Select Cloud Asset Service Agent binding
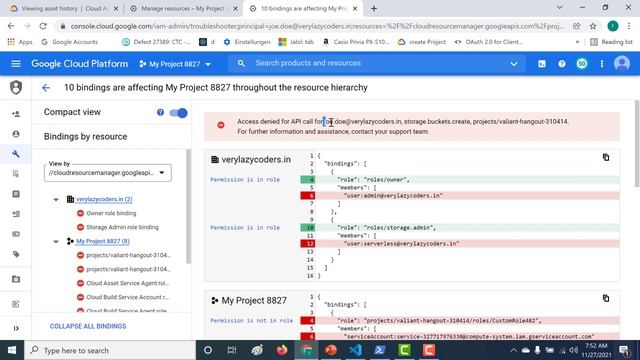 click(x=123, y=283)
